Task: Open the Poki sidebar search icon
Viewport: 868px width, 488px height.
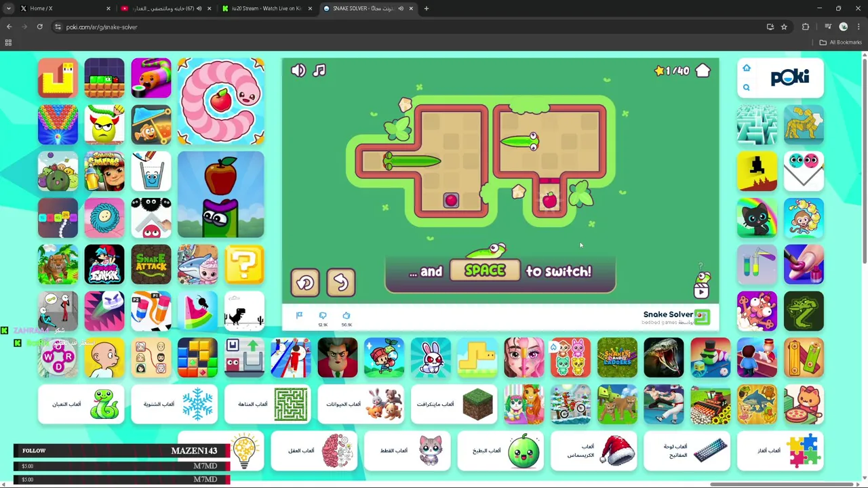Action: 746,87
